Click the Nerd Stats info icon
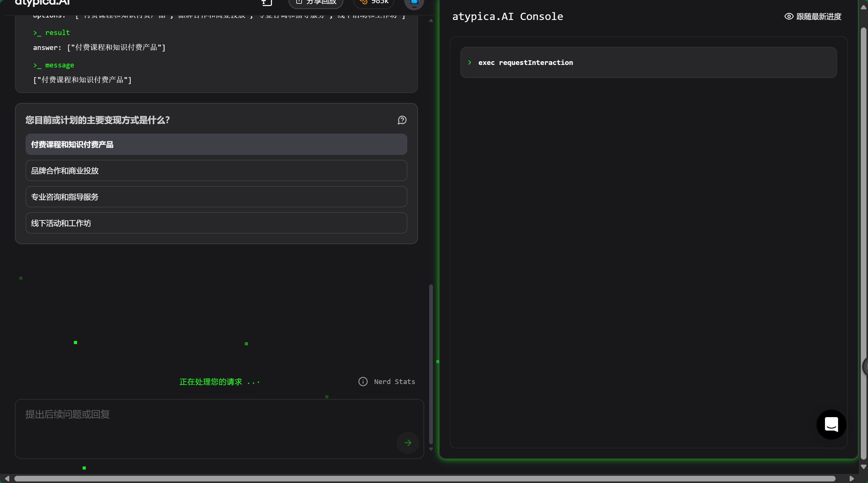Viewport: 868px width, 483px height. [363, 382]
